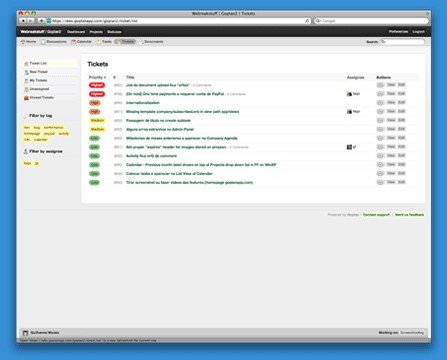Viewport: 447px width, 360px height.
Task: Click Edit in the Internationalization row
Action: click(401, 103)
